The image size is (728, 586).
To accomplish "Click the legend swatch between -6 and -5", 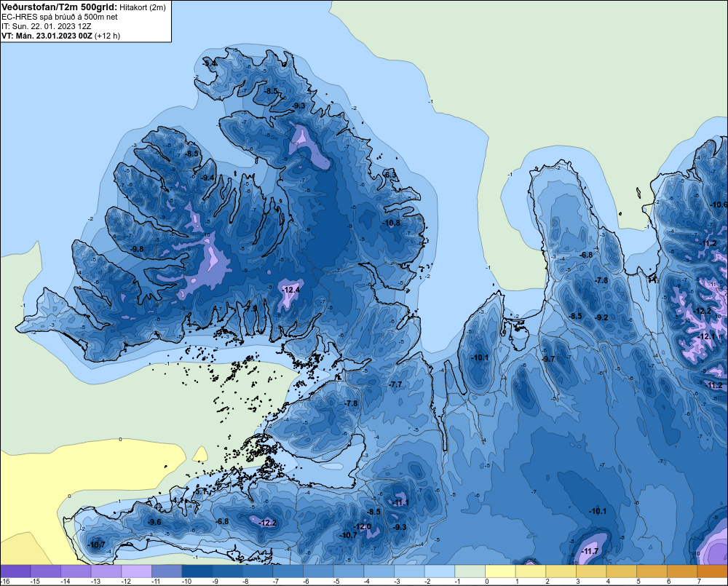I will click(319, 571).
